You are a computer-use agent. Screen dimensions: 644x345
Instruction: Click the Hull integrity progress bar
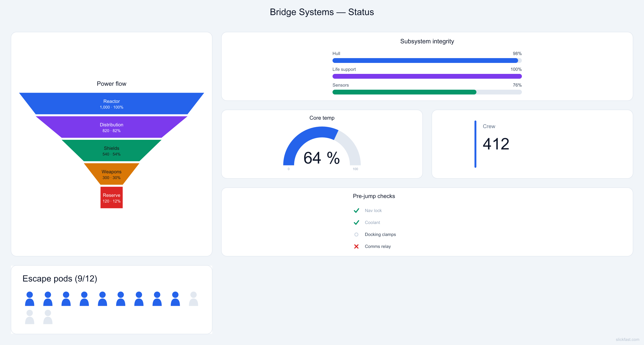click(x=427, y=61)
